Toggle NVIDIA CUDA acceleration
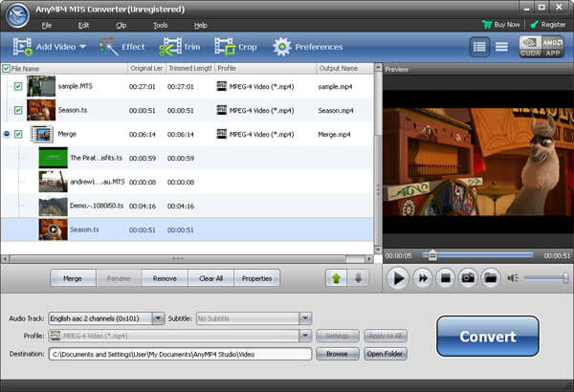Viewport: 574px width, 392px height. tap(530, 47)
